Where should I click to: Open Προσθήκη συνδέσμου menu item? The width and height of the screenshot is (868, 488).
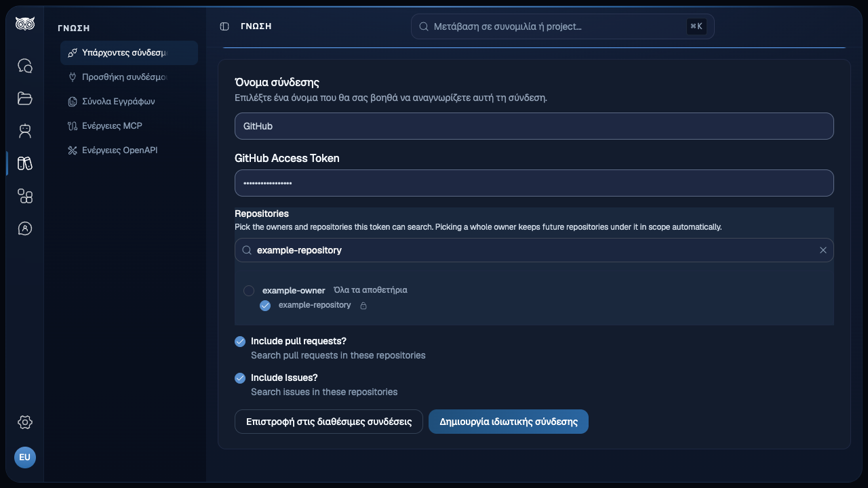coord(129,77)
